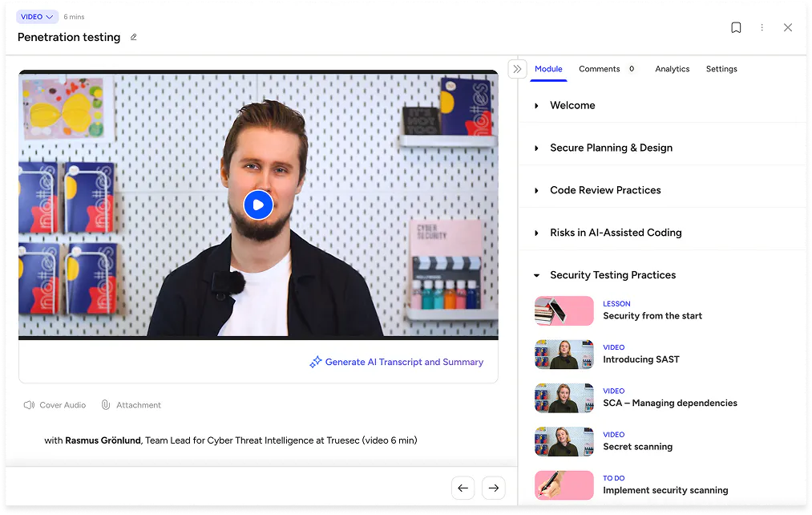Click SCA Managing dependencies thumbnail

[x=564, y=398]
